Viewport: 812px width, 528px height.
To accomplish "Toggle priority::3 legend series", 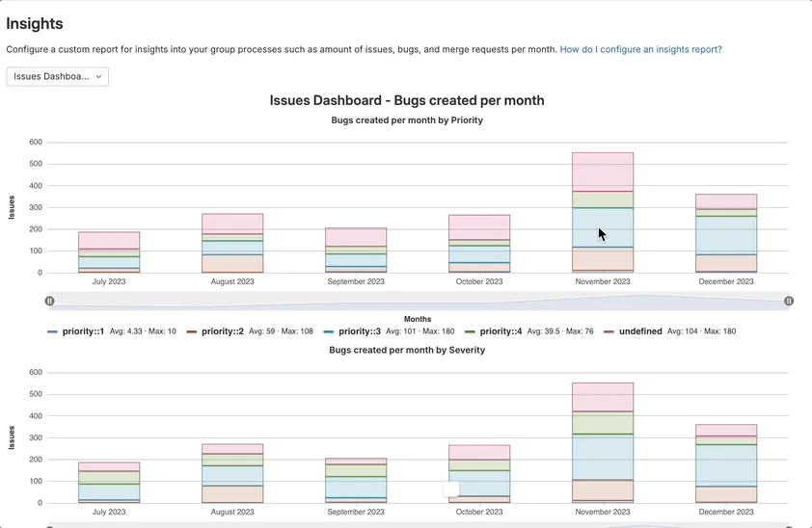I will pyautogui.click(x=361, y=331).
